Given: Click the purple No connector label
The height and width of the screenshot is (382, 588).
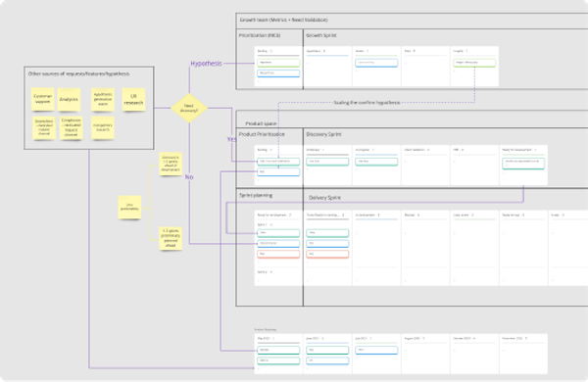Looking at the screenshot, I should tap(189, 177).
